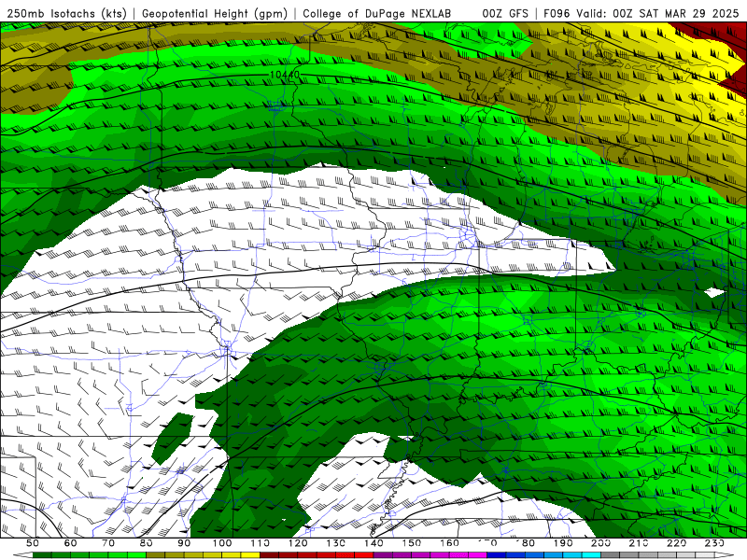This screenshot has height=560, width=747.
Task: Pick the bright red legend swatch before 140
Action: [x=364, y=555]
